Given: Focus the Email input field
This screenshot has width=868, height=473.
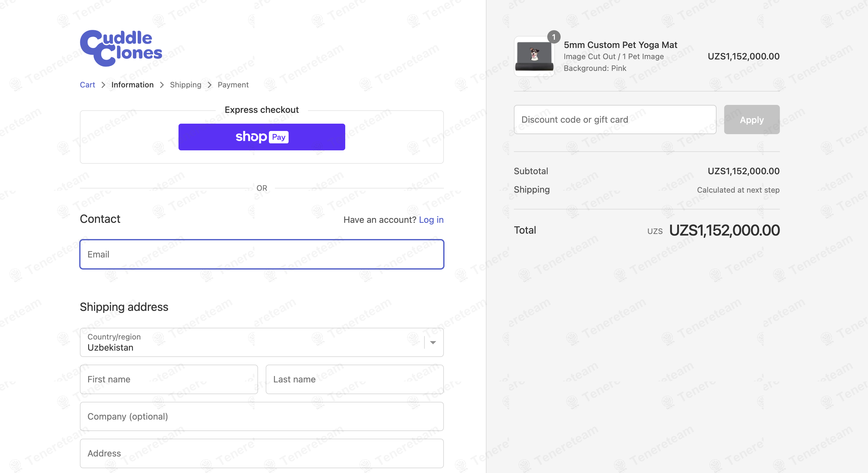Looking at the screenshot, I should pos(262,255).
